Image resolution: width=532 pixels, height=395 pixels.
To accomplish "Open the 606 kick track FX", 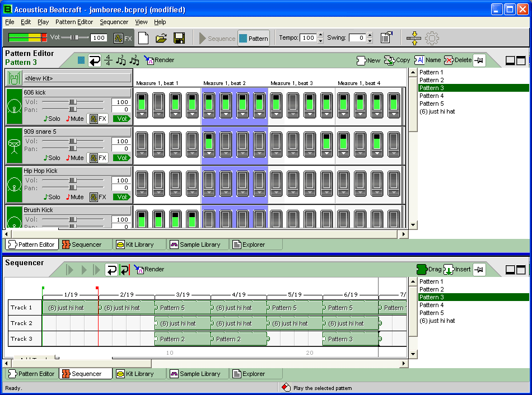I will [x=98, y=119].
